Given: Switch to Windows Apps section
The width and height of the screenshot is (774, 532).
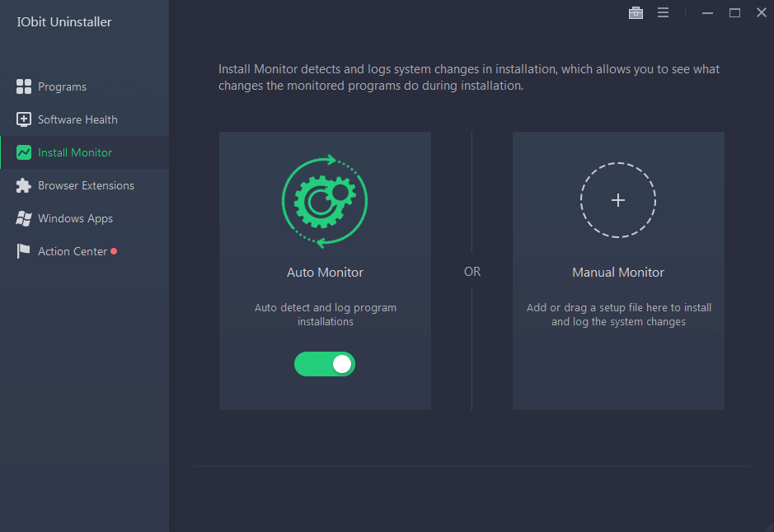Looking at the screenshot, I should click(84, 218).
